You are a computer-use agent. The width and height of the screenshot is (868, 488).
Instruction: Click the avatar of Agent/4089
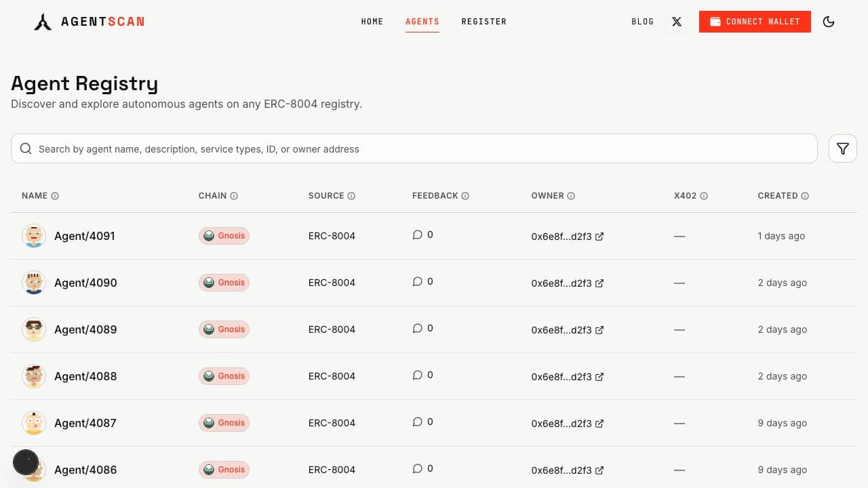tap(34, 329)
